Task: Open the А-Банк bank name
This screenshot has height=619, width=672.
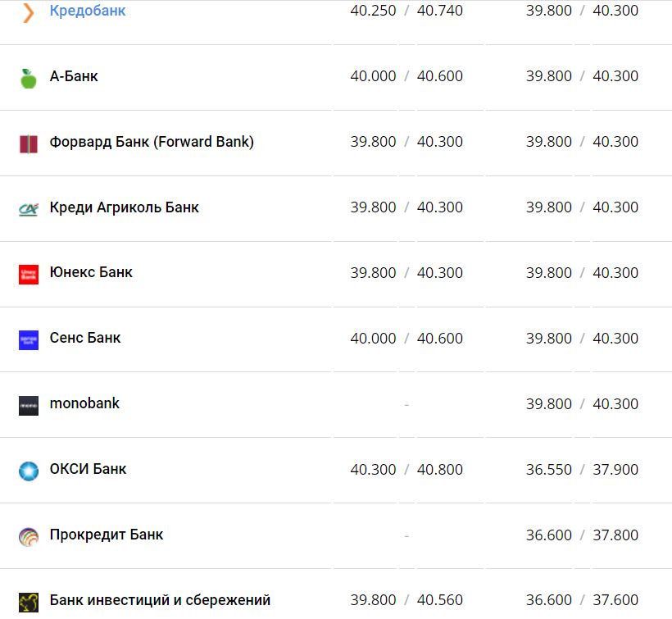Action: pyautogui.click(x=74, y=76)
